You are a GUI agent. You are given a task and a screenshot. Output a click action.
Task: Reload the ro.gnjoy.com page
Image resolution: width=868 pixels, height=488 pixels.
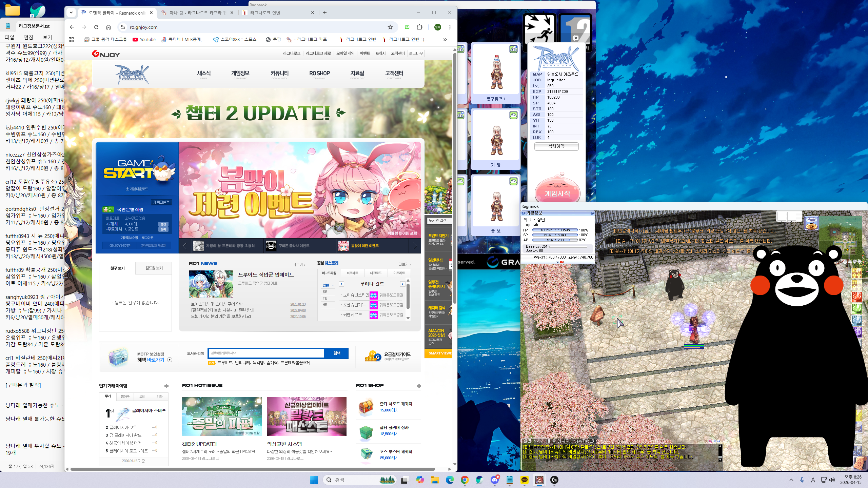(96, 27)
